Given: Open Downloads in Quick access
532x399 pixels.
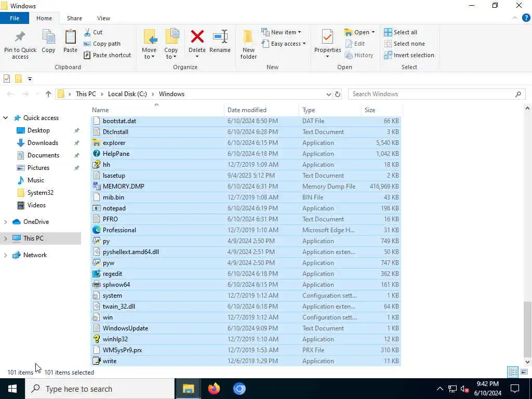Looking at the screenshot, I should click(x=43, y=143).
